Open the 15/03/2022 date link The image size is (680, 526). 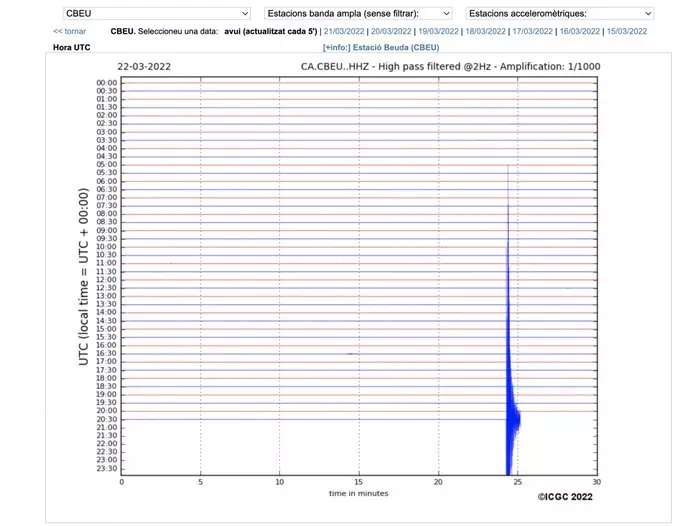(626, 31)
